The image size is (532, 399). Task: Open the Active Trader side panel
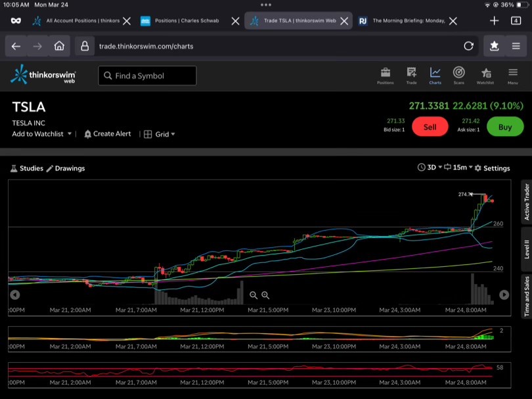(x=527, y=202)
